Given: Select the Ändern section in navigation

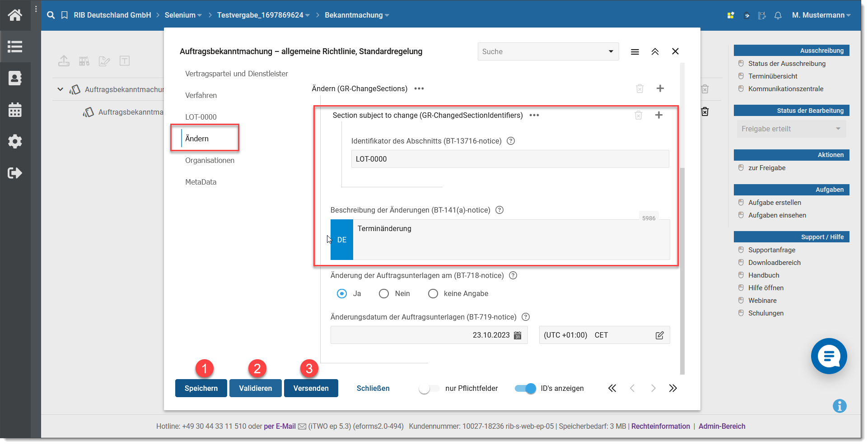Looking at the screenshot, I should pos(197,139).
